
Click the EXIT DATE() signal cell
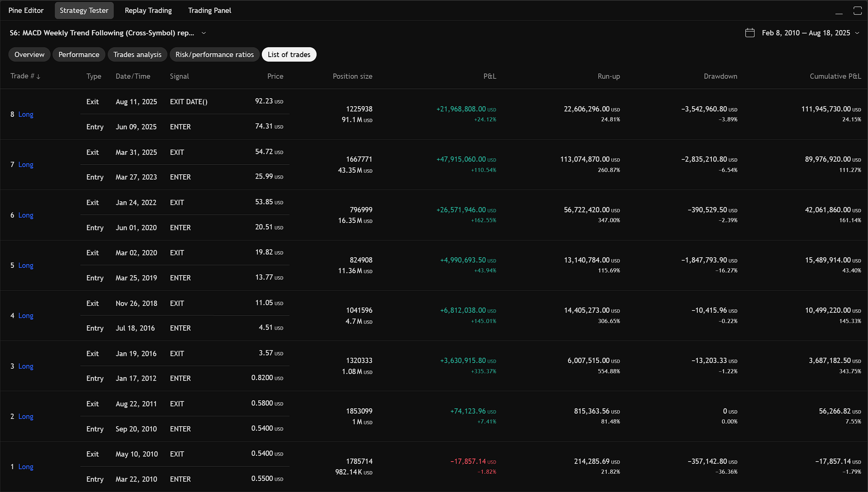coord(189,102)
